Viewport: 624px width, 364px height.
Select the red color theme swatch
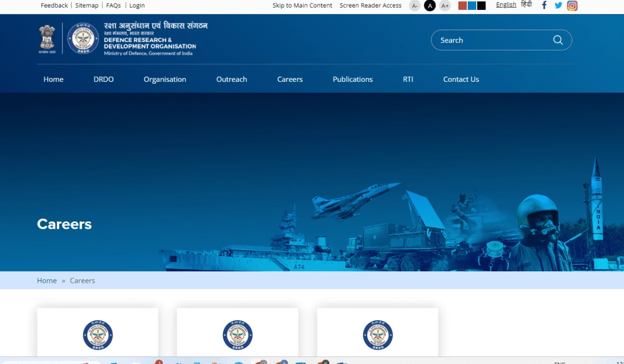[463, 5]
